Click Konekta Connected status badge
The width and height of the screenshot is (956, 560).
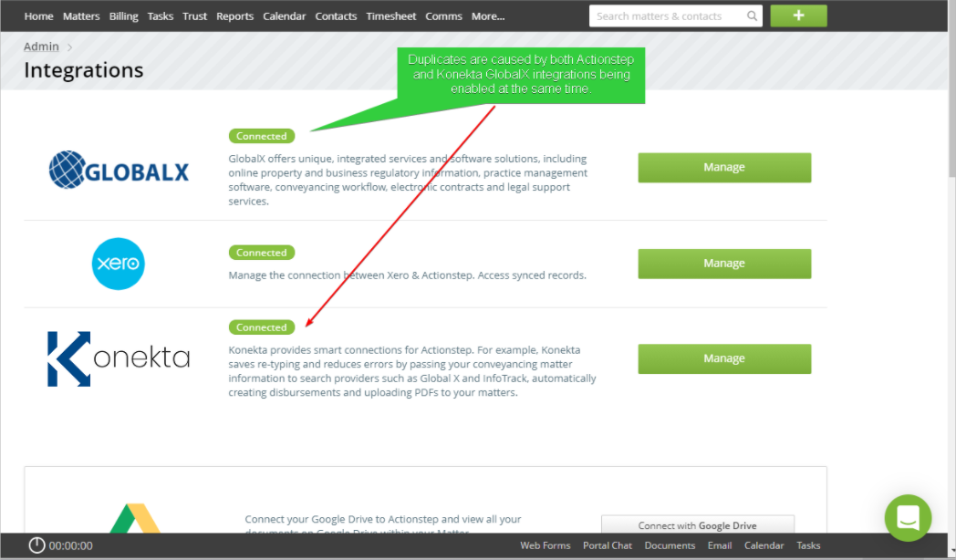coord(262,327)
